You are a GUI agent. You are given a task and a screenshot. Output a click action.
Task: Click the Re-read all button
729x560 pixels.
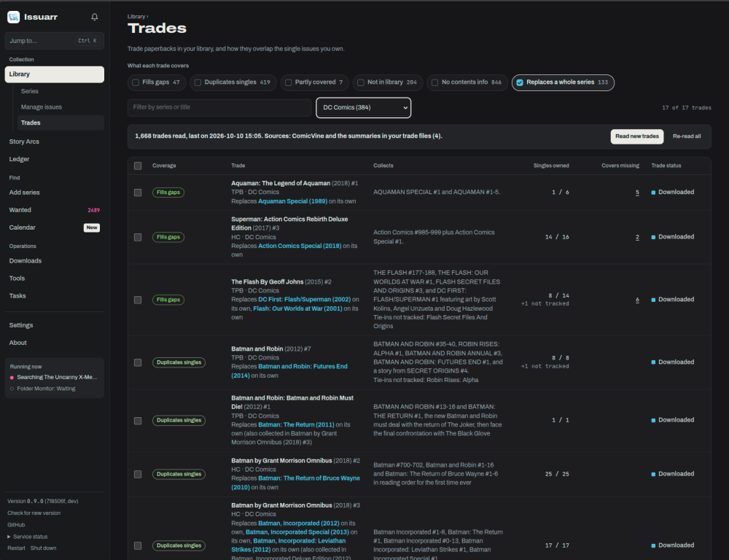686,137
